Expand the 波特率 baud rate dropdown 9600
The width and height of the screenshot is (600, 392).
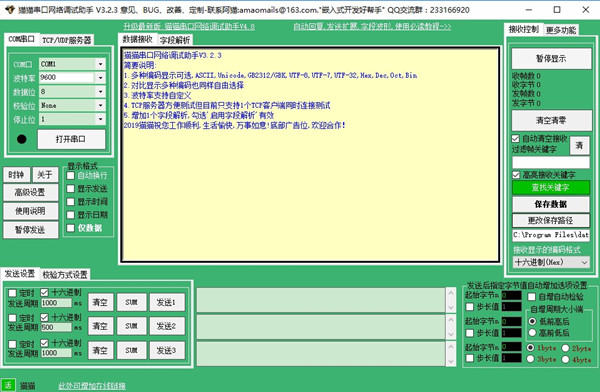coord(100,78)
